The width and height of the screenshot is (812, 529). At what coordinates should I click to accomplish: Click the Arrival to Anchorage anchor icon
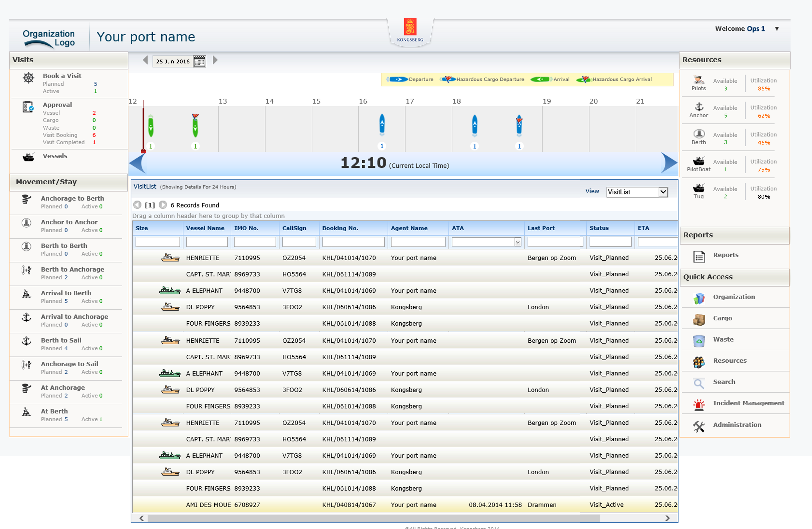[x=26, y=317]
